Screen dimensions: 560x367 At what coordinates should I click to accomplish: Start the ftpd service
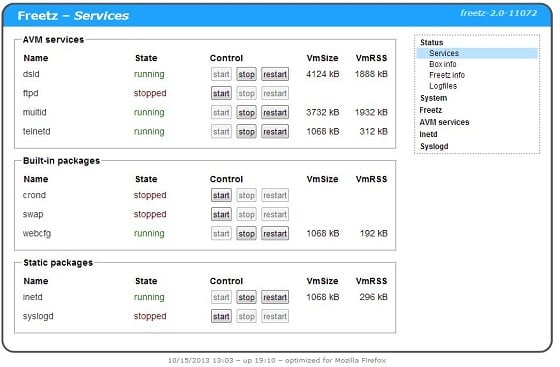(x=221, y=94)
